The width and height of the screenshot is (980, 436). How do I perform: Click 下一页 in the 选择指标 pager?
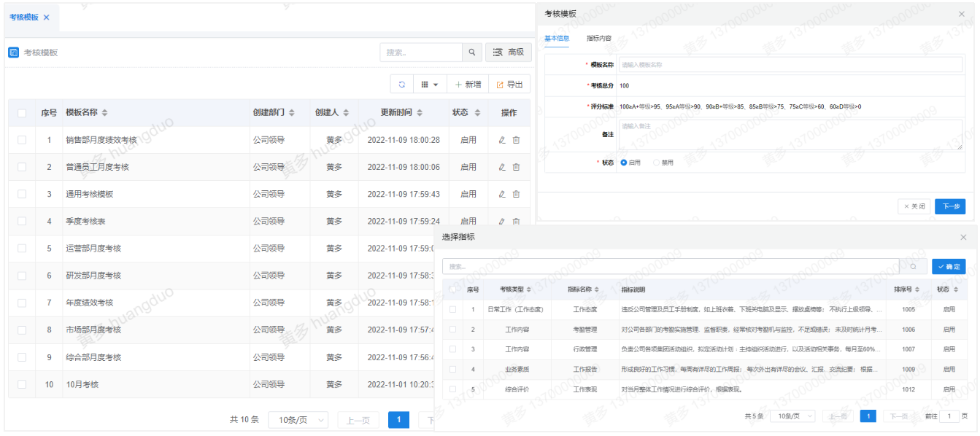point(897,416)
